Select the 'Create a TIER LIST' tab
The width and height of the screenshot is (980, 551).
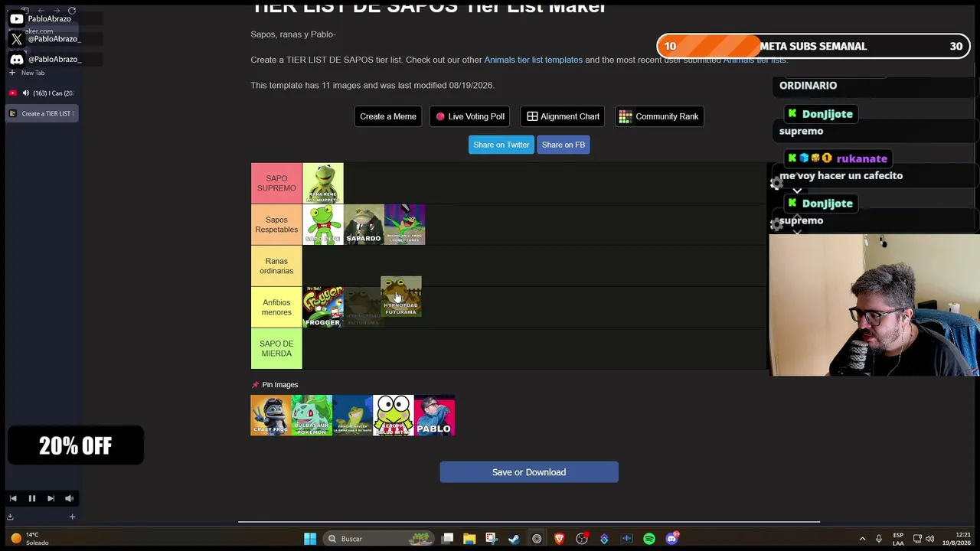[42, 113]
